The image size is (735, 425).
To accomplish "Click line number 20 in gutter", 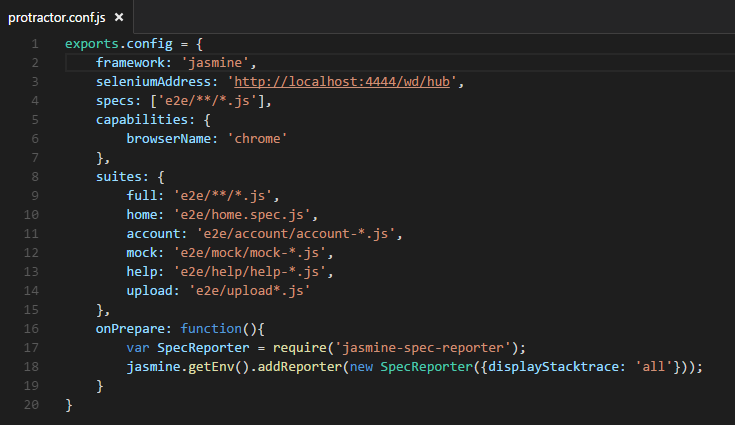I will click(31, 405).
